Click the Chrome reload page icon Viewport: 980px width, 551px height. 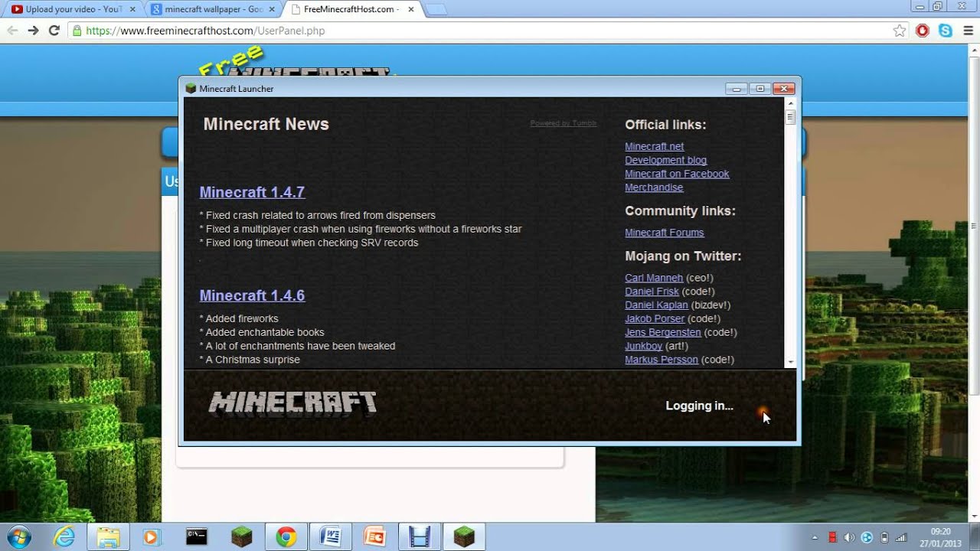(54, 31)
